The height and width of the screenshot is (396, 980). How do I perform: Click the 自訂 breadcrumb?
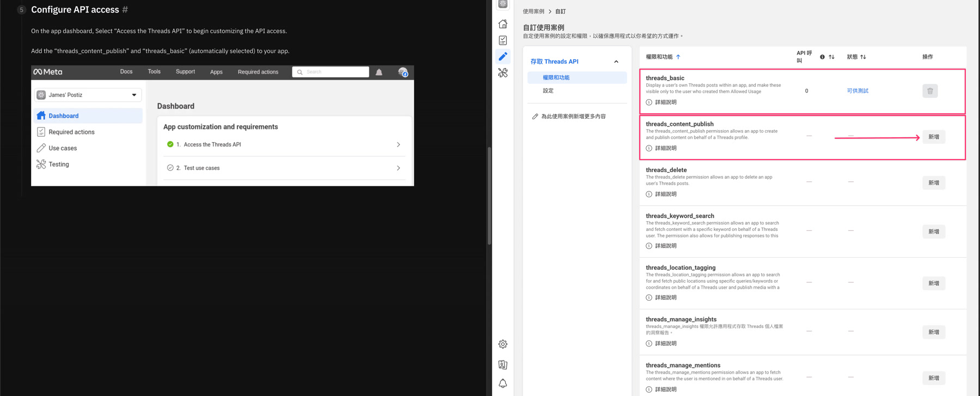(x=560, y=11)
